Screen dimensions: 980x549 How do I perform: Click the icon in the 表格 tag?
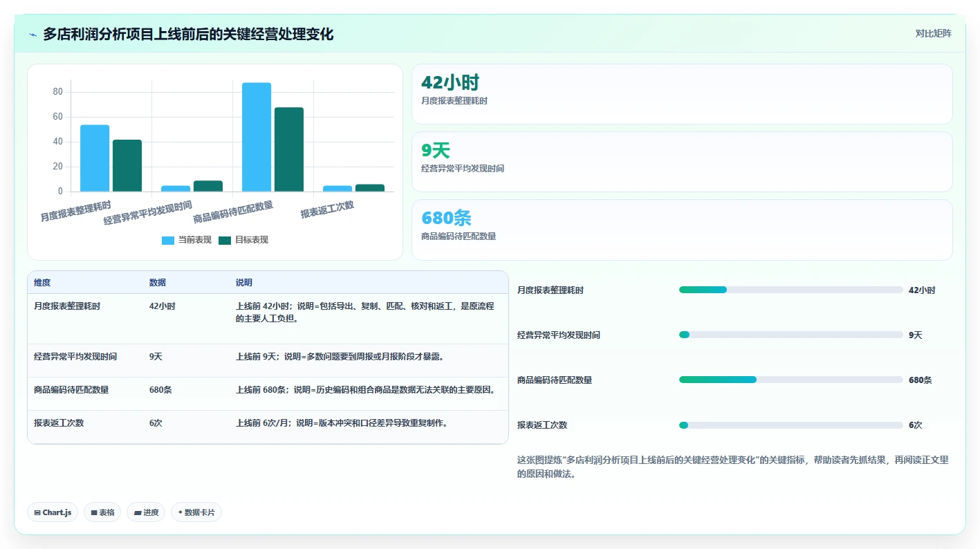94,513
